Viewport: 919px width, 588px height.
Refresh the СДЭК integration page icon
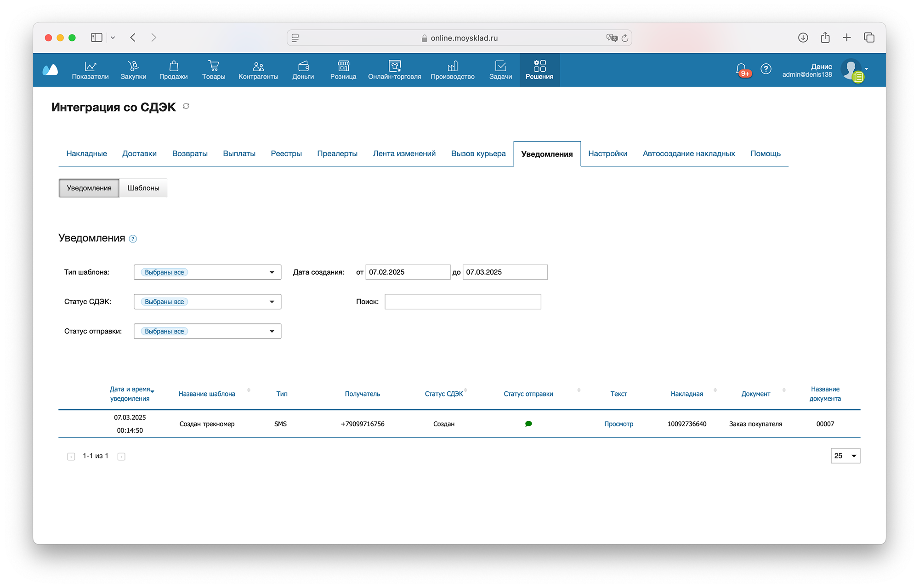tap(186, 106)
